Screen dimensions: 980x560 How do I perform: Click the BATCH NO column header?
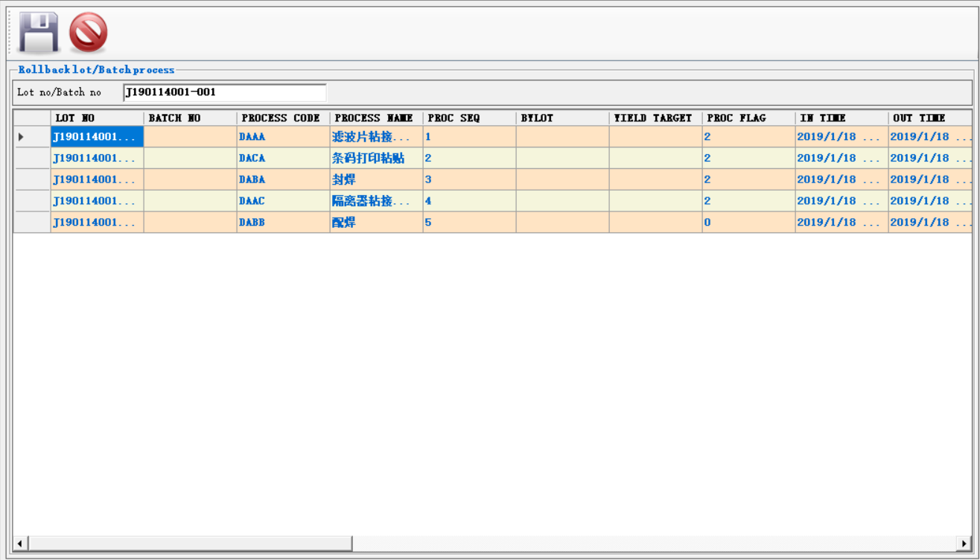(x=190, y=118)
